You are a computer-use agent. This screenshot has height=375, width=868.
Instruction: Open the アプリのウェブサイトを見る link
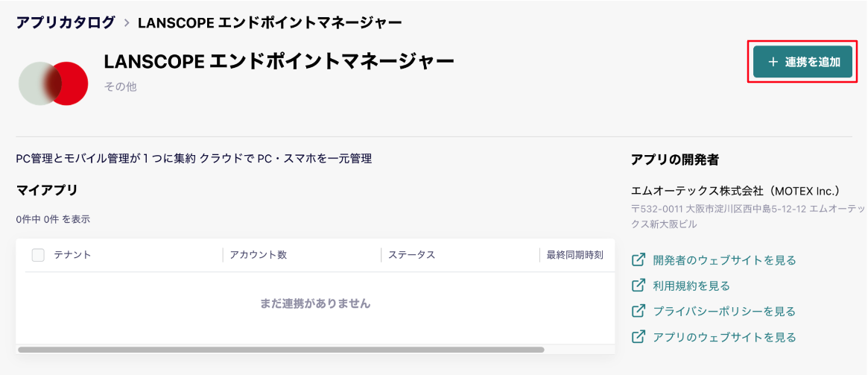[724, 337]
